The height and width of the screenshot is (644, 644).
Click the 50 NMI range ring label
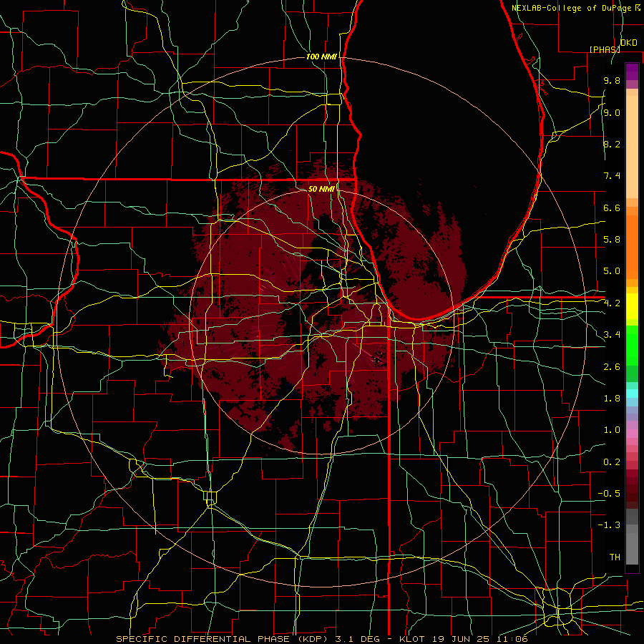[321, 189]
